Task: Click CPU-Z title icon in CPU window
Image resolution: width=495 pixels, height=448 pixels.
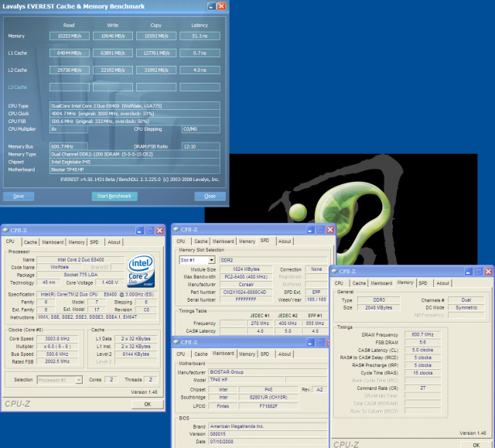Action: 5,230
